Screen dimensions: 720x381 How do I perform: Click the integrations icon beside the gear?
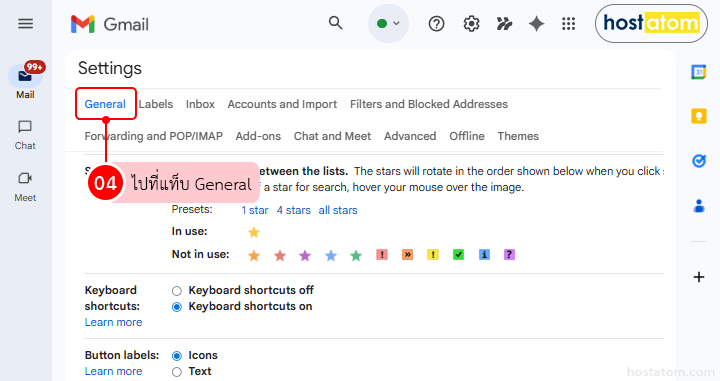504,23
